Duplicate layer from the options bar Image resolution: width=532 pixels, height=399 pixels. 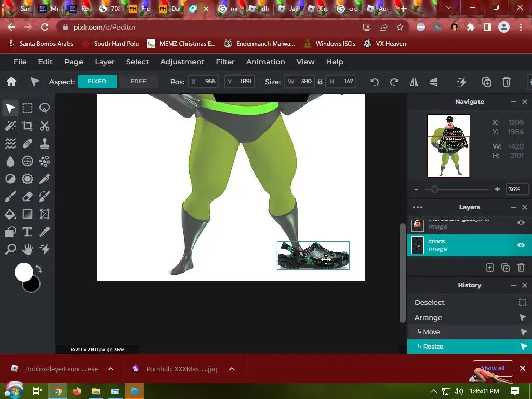(x=486, y=82)
